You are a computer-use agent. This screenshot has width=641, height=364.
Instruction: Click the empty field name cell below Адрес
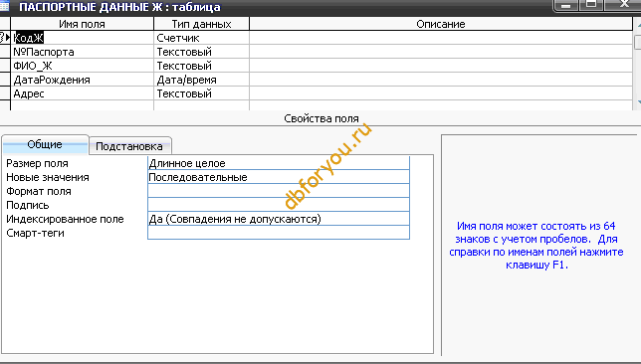(83, 105)
